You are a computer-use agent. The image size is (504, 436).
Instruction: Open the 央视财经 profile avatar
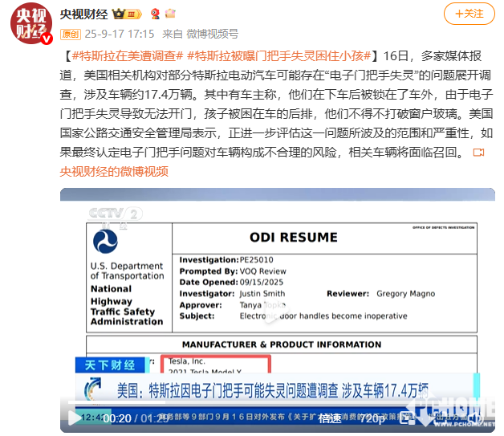point(31,23)
